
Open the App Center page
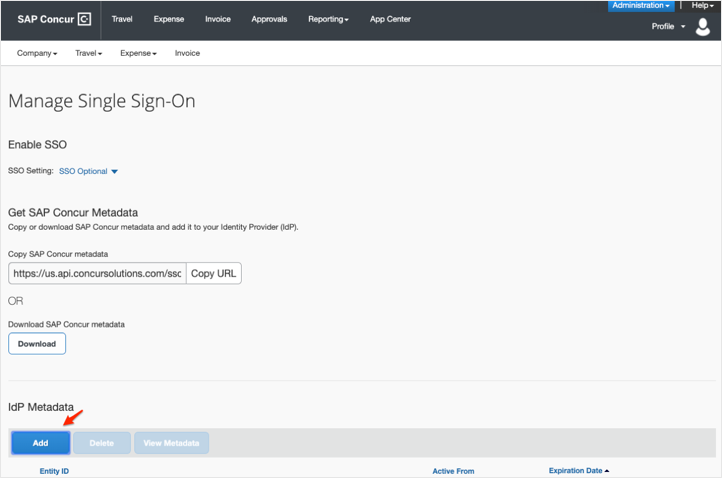pyautogui.click(x=390, y=19)
